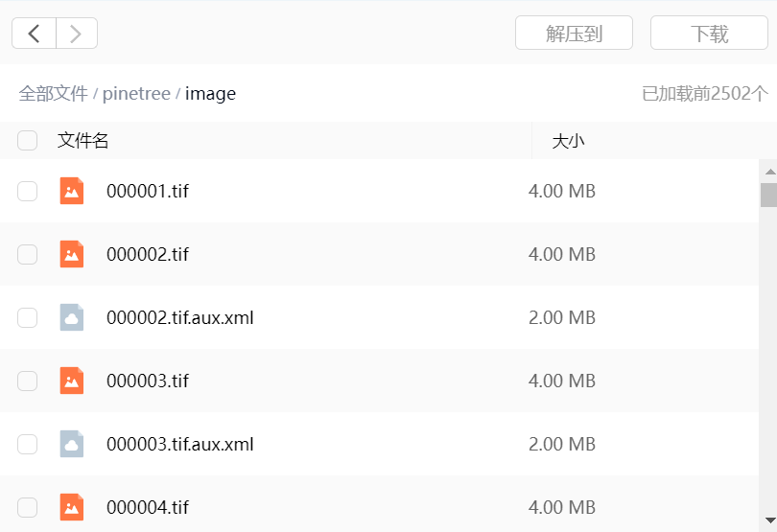Open the pinetree folder breadcrumb link
The width and height of the screenshot is (777, 532).
136,93
